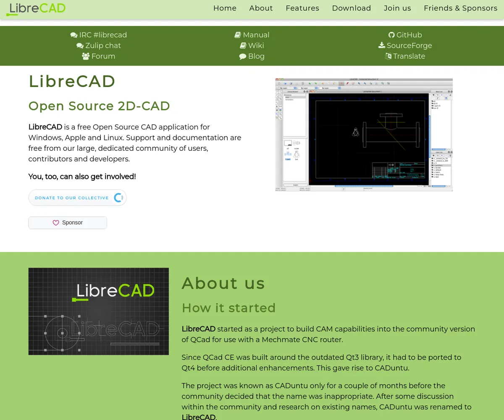This screenshot has height=420, width=504.
Task: Click the Manual book icon
Action: click(238, 35)
